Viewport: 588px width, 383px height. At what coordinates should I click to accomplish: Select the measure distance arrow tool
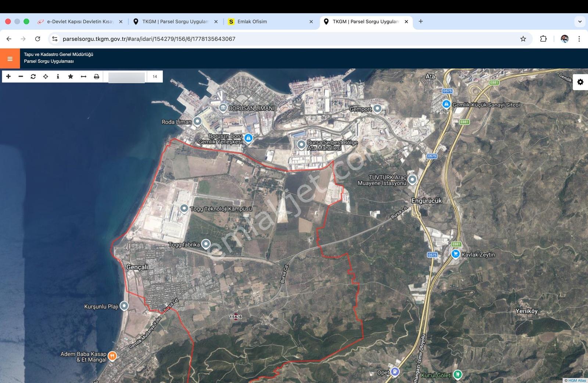pos(83,77)
